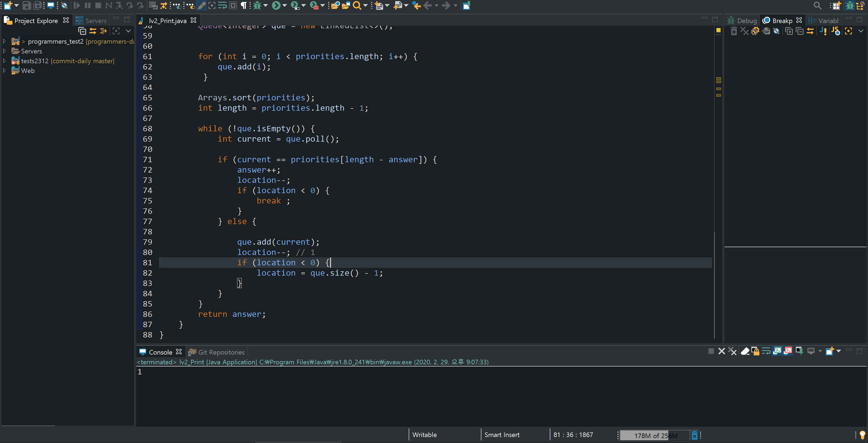The height and width of the screenshot is (443, 868).
Task: Collapse all in Project Explorer
Action: pyautogui.click(x=82, y=31)
